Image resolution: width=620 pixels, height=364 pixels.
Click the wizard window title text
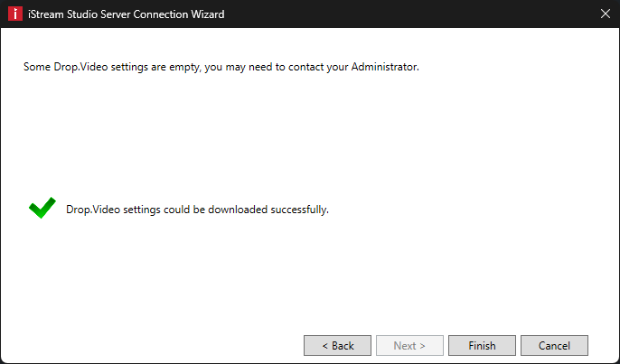click(127, 14)
